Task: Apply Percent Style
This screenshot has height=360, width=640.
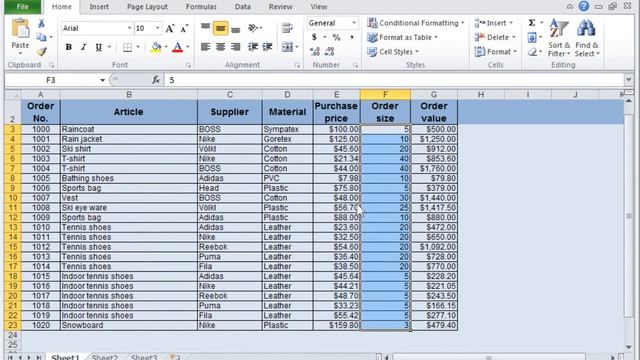Action: coord(336,37)
